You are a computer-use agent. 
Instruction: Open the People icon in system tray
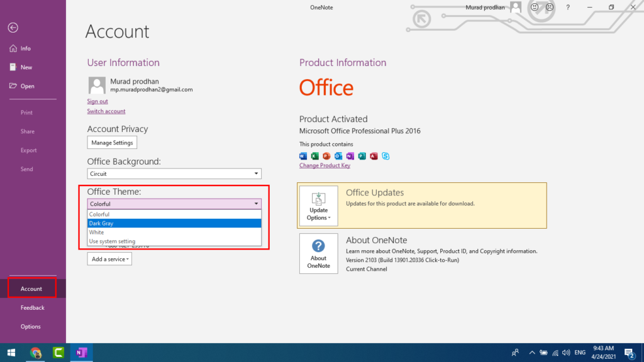click(515, 353)
